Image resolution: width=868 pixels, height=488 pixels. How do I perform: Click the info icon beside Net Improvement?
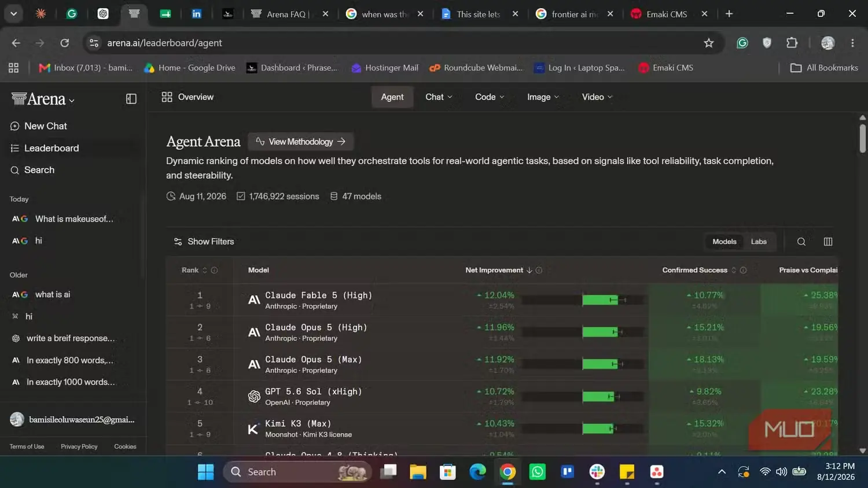click(539, 270)
